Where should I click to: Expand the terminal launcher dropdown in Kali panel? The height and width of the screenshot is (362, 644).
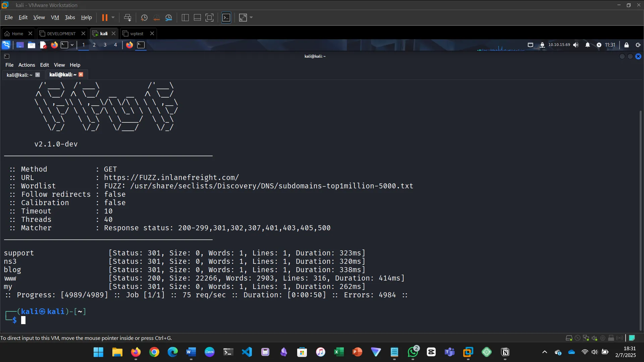click(72, 45)
